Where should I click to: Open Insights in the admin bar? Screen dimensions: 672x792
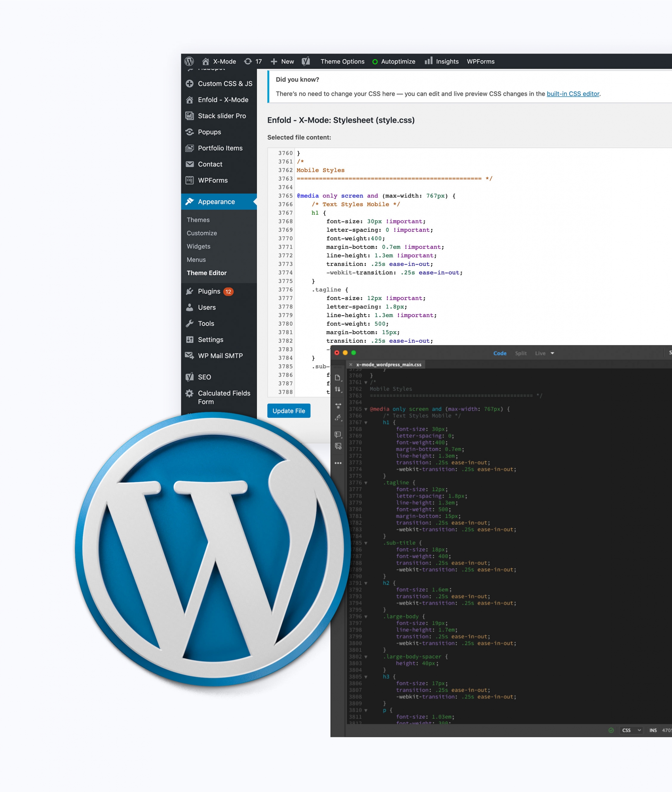[442, 61]
